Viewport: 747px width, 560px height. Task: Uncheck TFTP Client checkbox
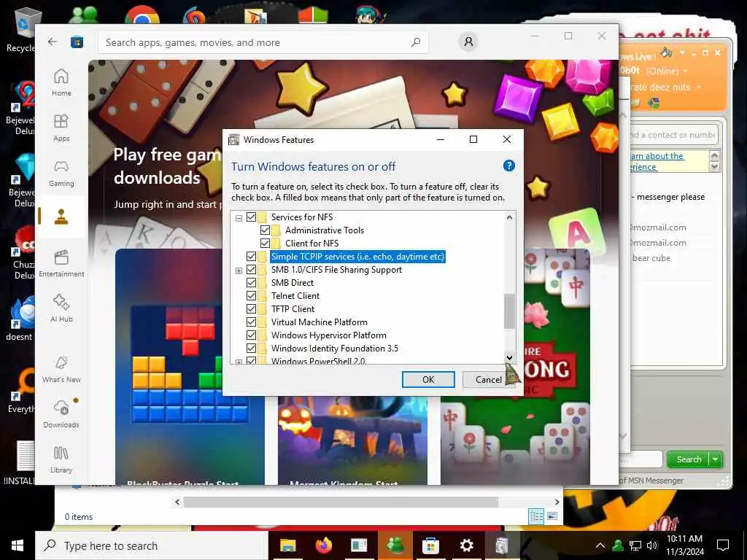252,309
